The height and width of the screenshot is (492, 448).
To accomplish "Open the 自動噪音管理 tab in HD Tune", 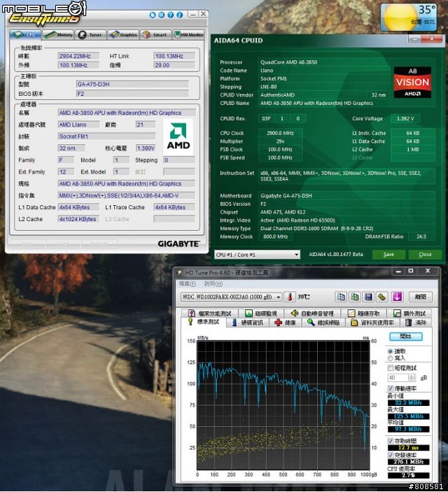I will point(312,313).
